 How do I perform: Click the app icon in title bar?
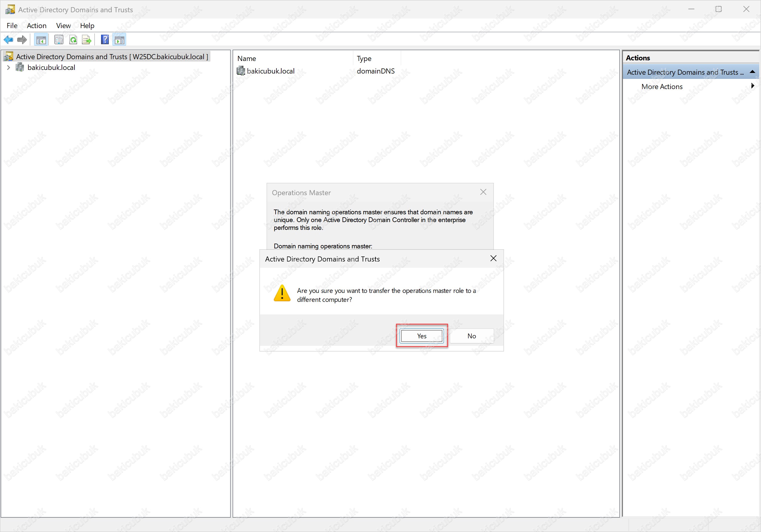point(10,9)
